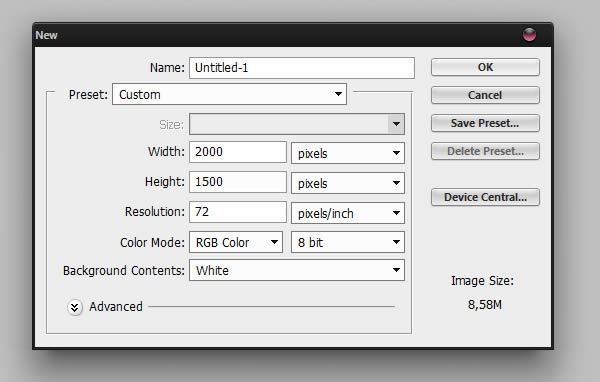Click the OK button
Screen dimensions: 600x382
[x=485, y=67]
